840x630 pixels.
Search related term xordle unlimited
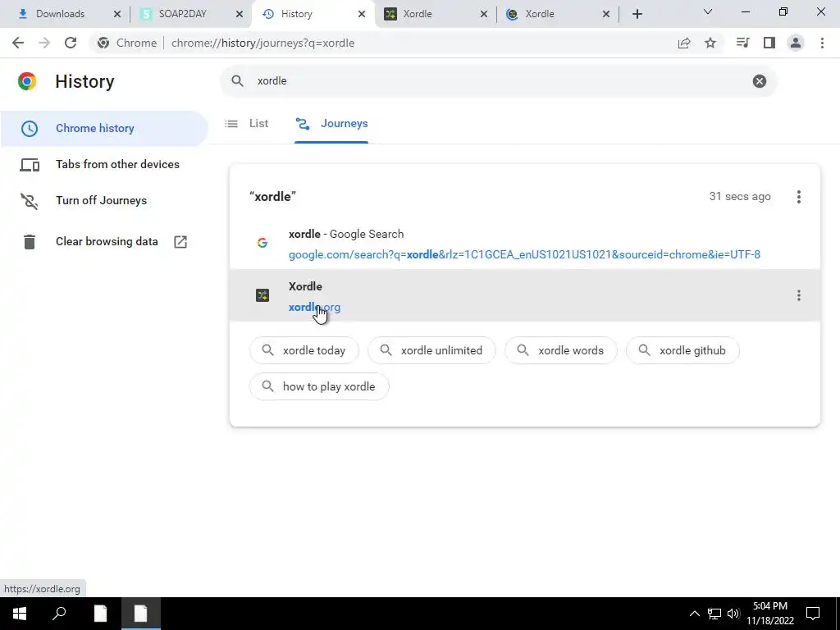click(431, 350)
